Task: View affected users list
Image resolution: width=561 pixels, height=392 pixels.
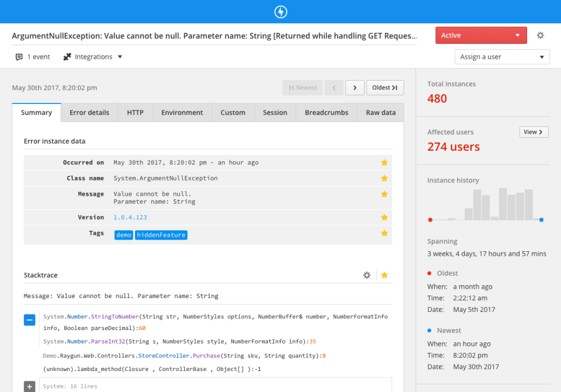Action: (534, 132)
